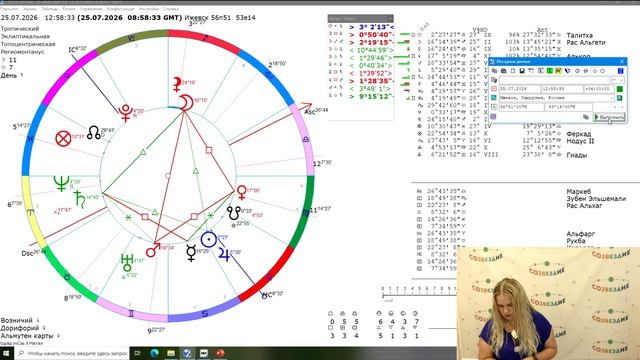
Task: Click the time field in the data dialog
Action: click(x=562, y=89)
